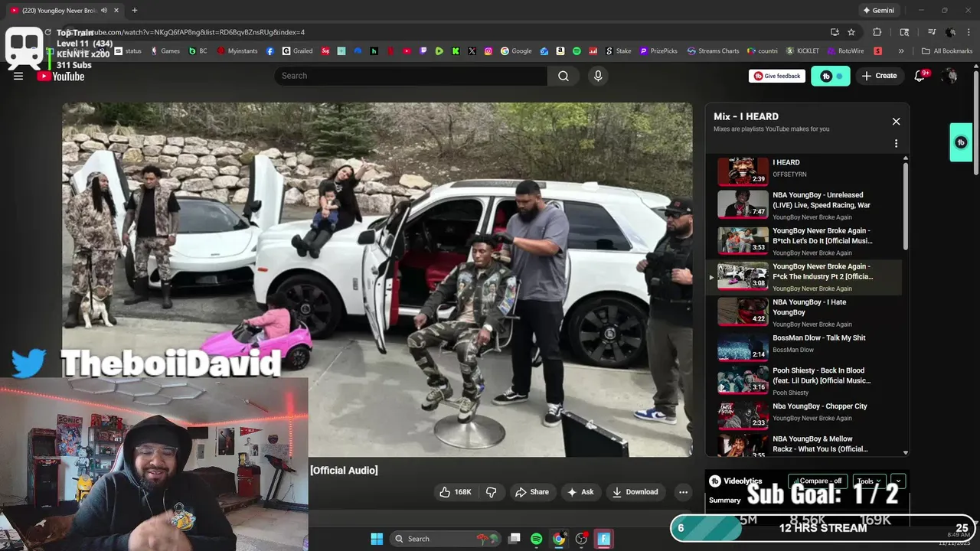This screenshot has height=551, width=980.
Task: Open the Instagram bookmark icon
Action: pyautogui.click(x=488, y=51)
